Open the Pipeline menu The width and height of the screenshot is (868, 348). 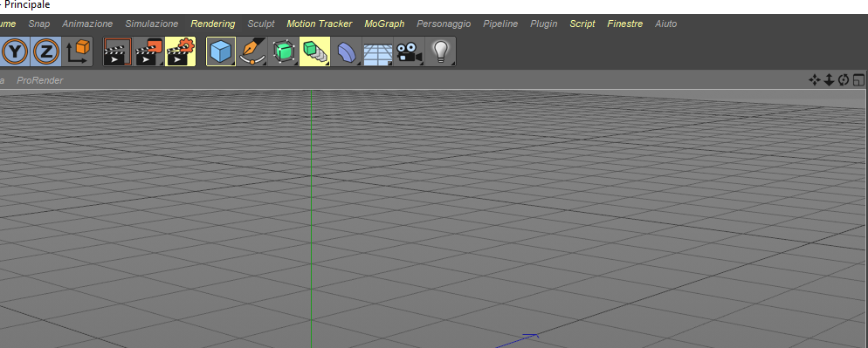pos(500,24)
